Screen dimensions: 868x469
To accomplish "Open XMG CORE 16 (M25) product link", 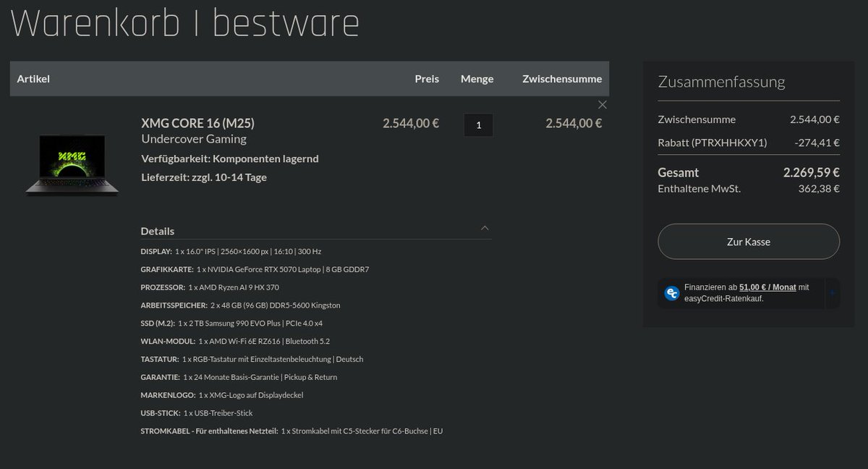I will tap(197, 123).
